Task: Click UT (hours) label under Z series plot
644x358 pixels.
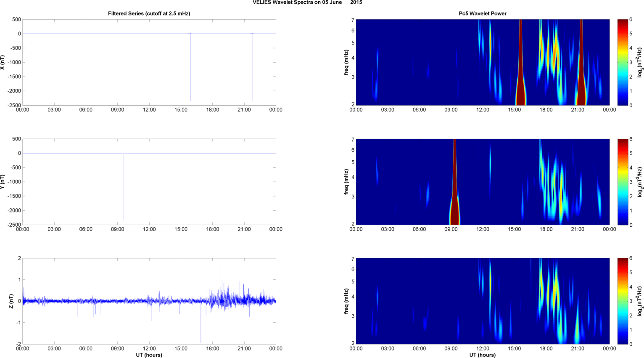Action: point(149,355)
